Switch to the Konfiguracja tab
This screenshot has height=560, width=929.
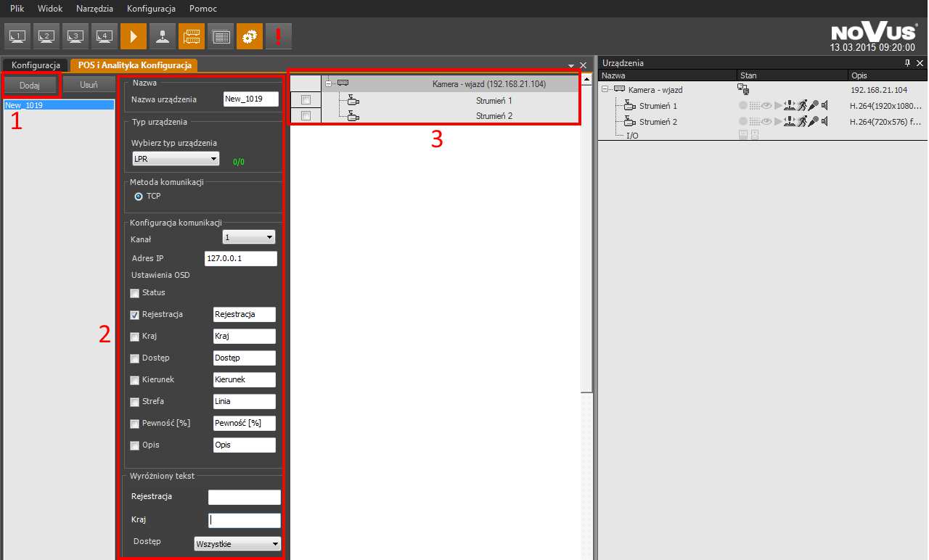pos(36,65)
